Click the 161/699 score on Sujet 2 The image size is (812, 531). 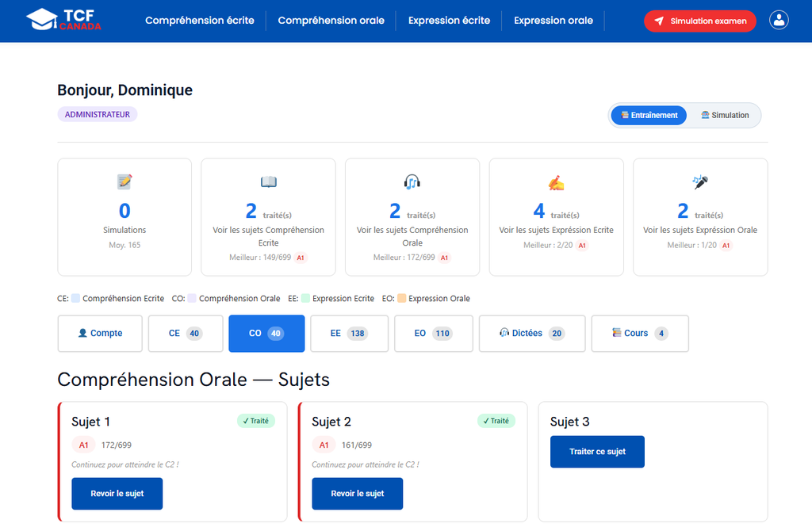357,445
